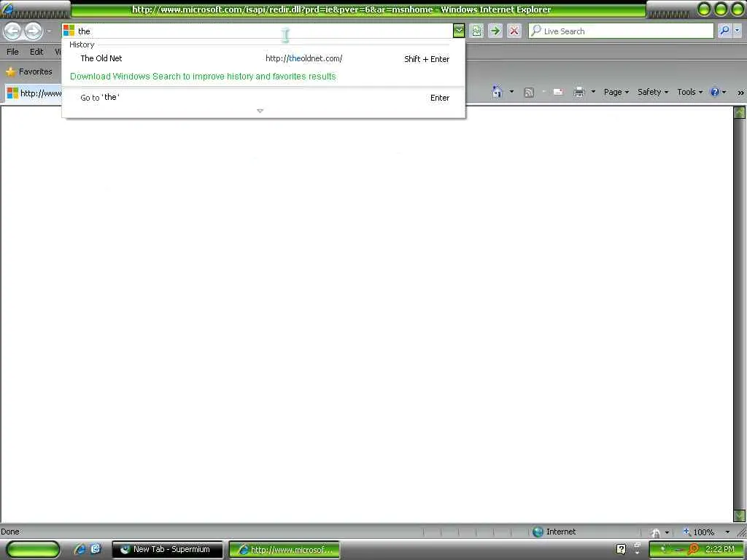The image size is (747, 560).
Task: Choose the Go to 'the' option
Action: (264, 98)
